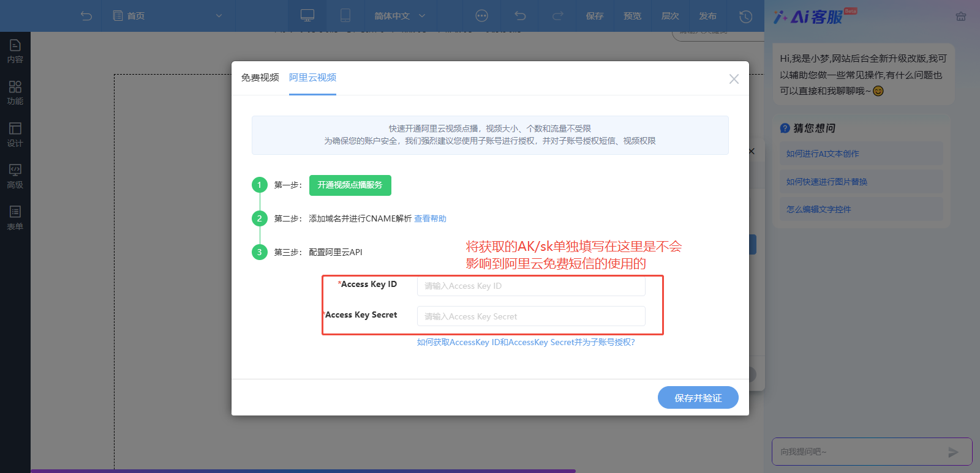Open the history clock icon
The image size is (980, 473).
745,17
